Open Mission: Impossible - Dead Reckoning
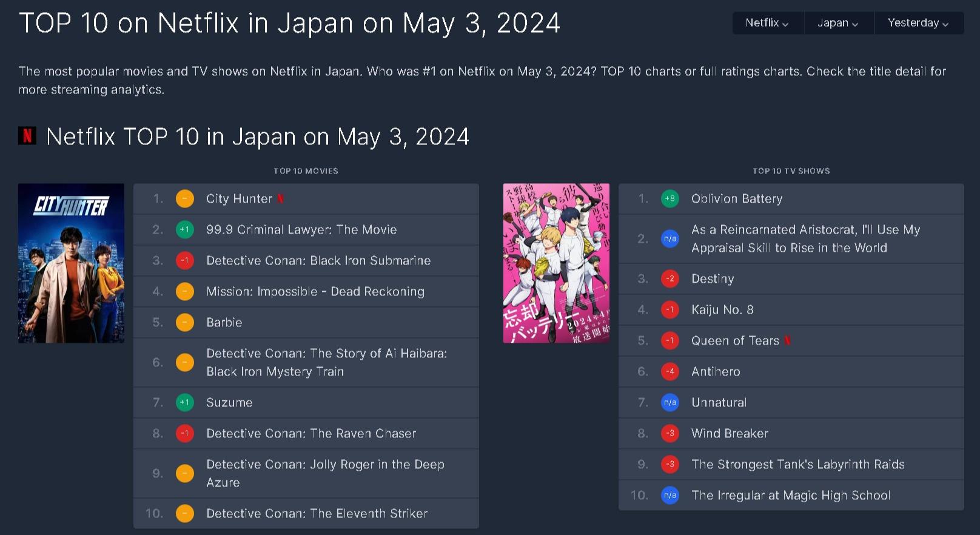980x535 pixels. [x=315, y=292]
